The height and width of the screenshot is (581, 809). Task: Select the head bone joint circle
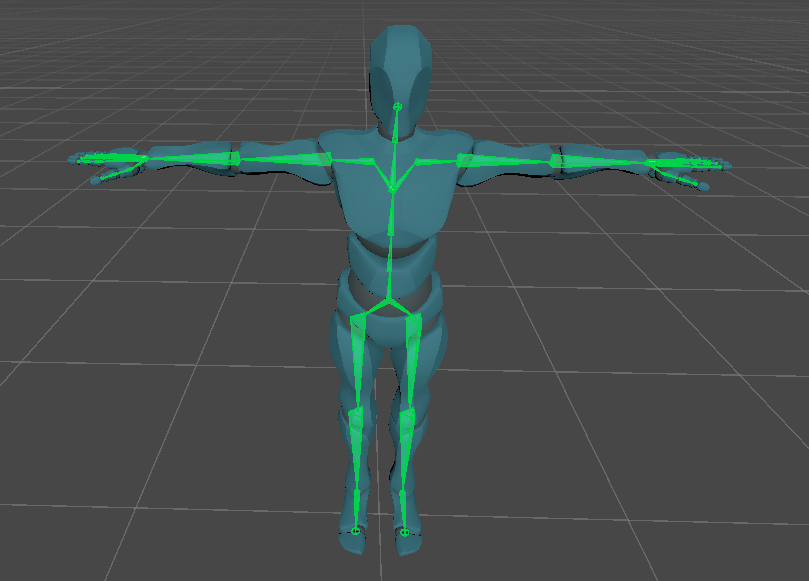tap(397, 107)
